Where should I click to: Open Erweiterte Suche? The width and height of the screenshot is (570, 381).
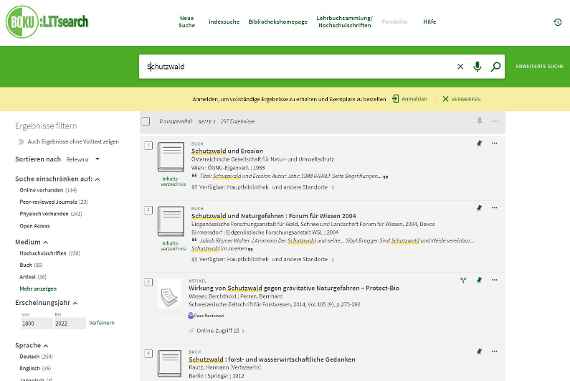point(539,66)
